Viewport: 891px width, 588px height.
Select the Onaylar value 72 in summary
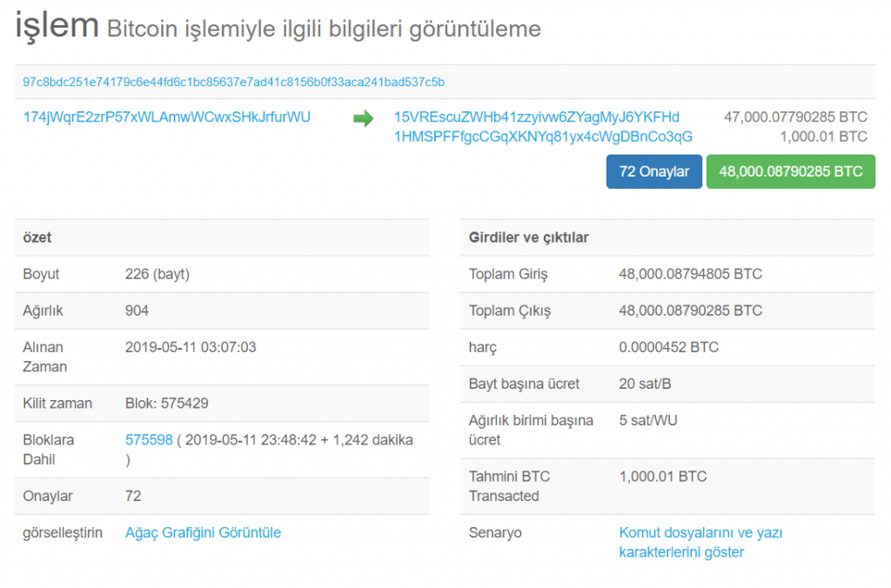pos(133,497)
